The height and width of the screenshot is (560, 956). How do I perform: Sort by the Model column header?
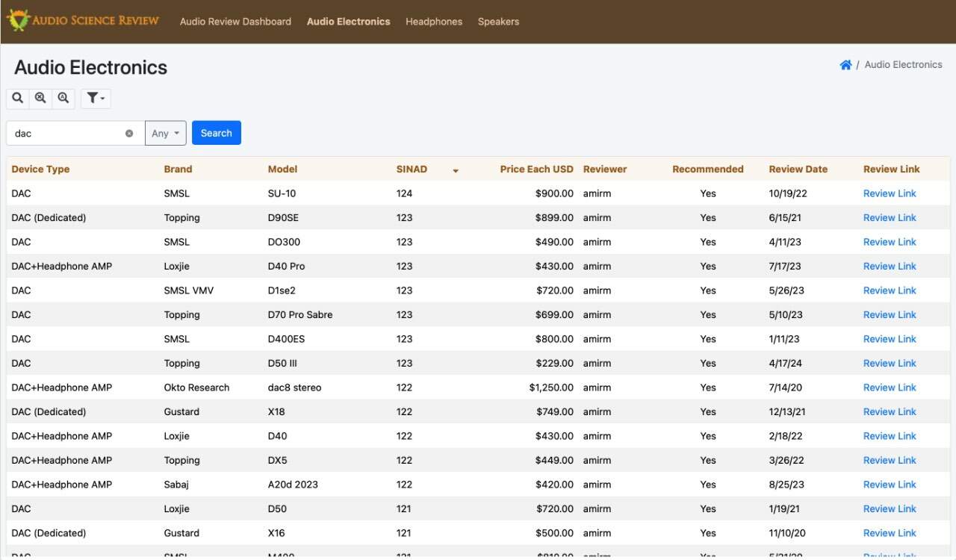tap(282, 169)
